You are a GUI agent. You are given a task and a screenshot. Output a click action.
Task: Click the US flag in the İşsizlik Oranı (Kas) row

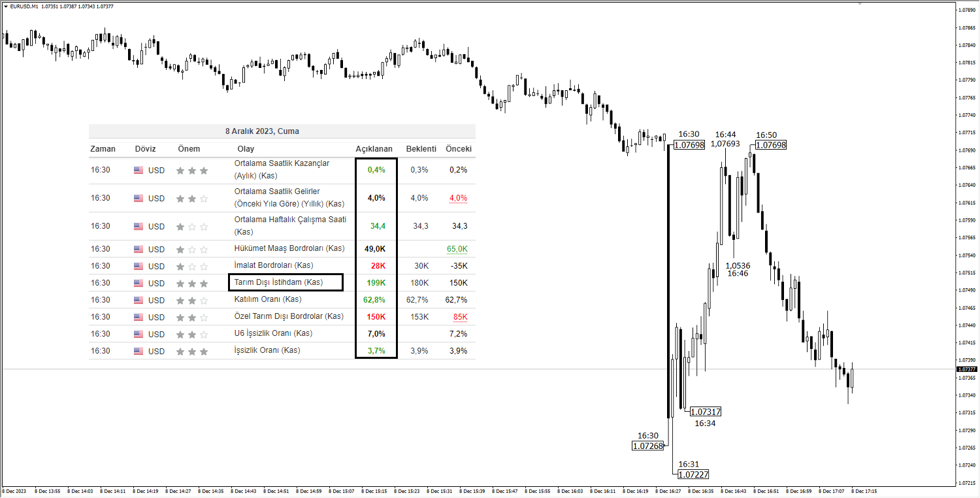pyautogui.click(x=139, y=352)
